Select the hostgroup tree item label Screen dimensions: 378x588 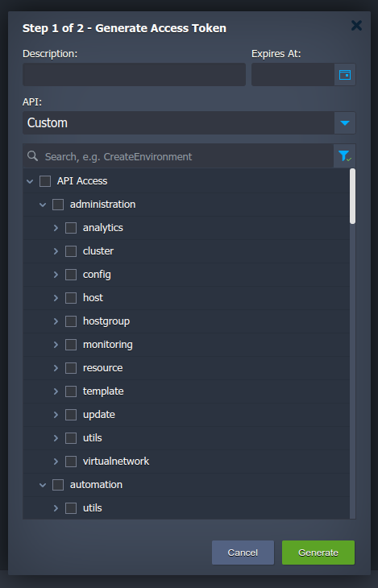click(x=106, y=321)
